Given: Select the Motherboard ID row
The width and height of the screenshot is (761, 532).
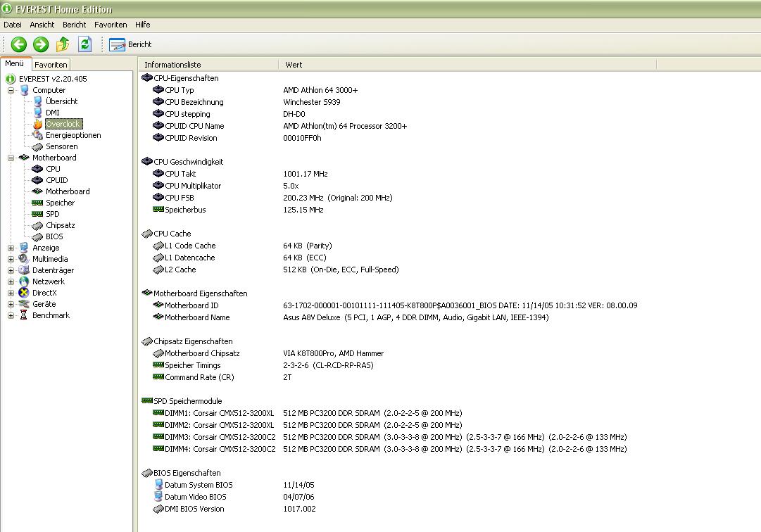Looking at the screenshot, I should coord(394,305).
